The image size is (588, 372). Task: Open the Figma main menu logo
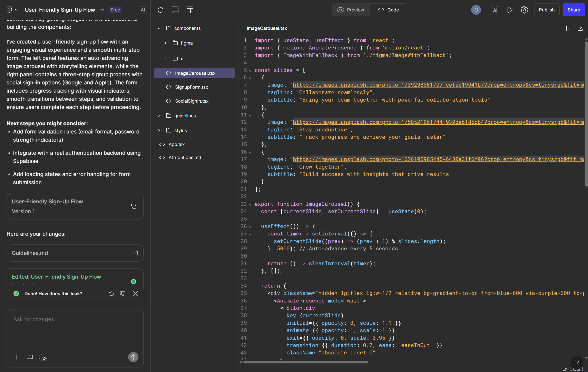[x=10, y=10]
